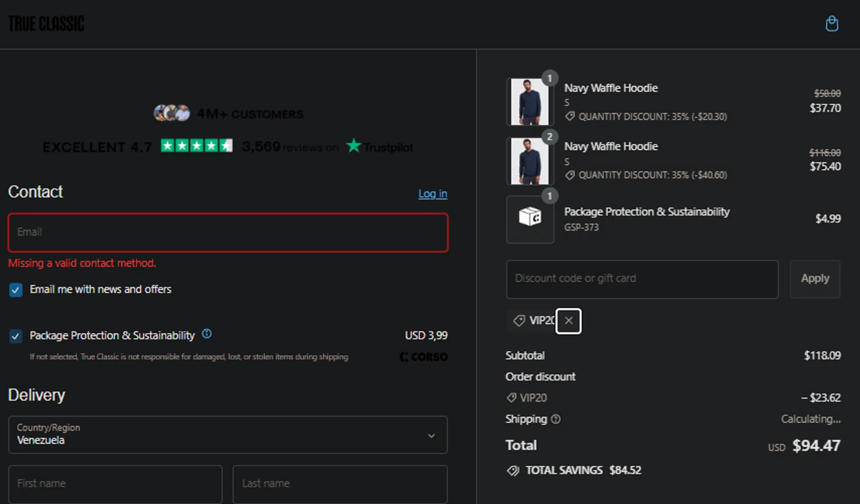Click the $4.99 package protection price

pos(828,218)
